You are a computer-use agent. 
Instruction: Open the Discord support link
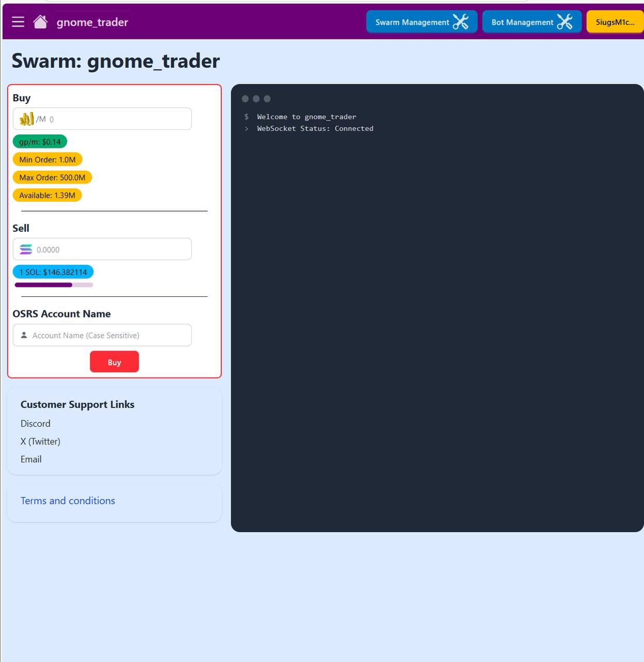pos(36,424)
